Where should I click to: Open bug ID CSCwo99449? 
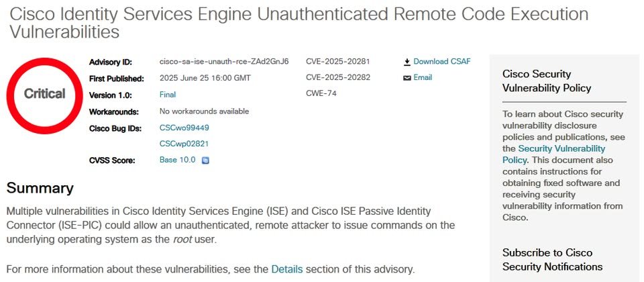pos(184,128)
